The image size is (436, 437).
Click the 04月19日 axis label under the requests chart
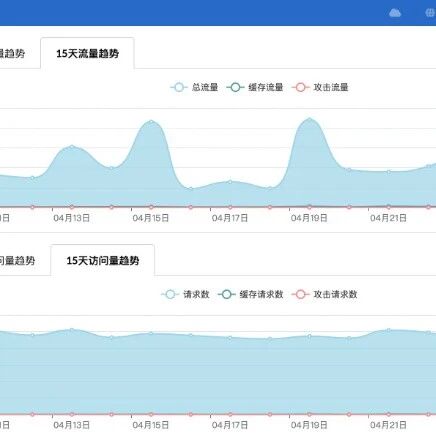309,425
